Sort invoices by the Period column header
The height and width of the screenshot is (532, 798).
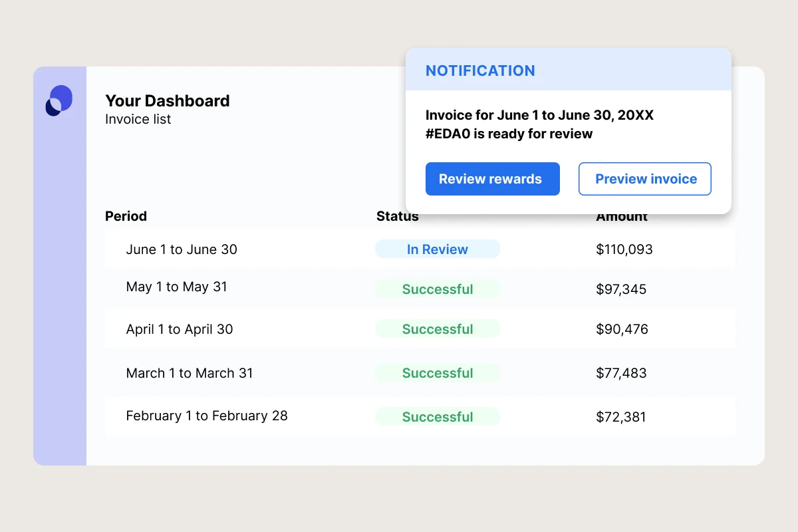pyautogui.click(x=126, y=216)
